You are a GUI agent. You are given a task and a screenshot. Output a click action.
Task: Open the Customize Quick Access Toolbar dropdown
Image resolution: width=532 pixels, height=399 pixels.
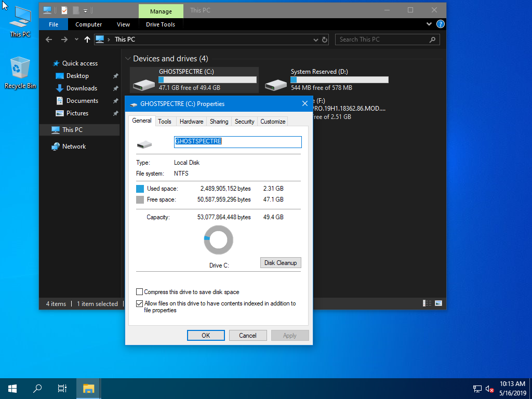86,11
